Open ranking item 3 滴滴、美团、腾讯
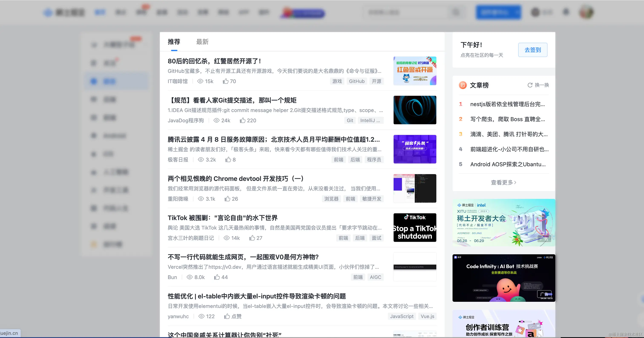Image resolution: width=644 pixels, height=338 pixels. pos(509,134)
